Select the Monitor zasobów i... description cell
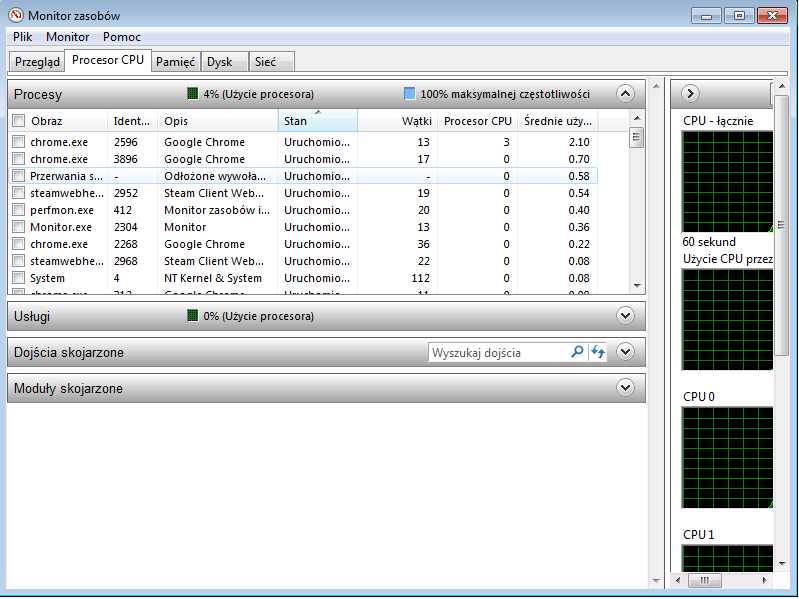Viewport: 799px width, 599px height. tap(217, 210)
